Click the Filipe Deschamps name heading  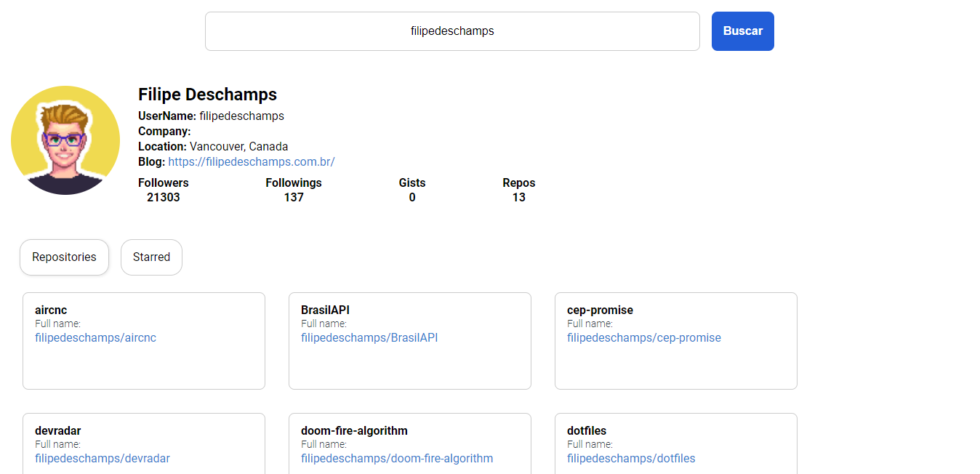(x=207, y=95)
